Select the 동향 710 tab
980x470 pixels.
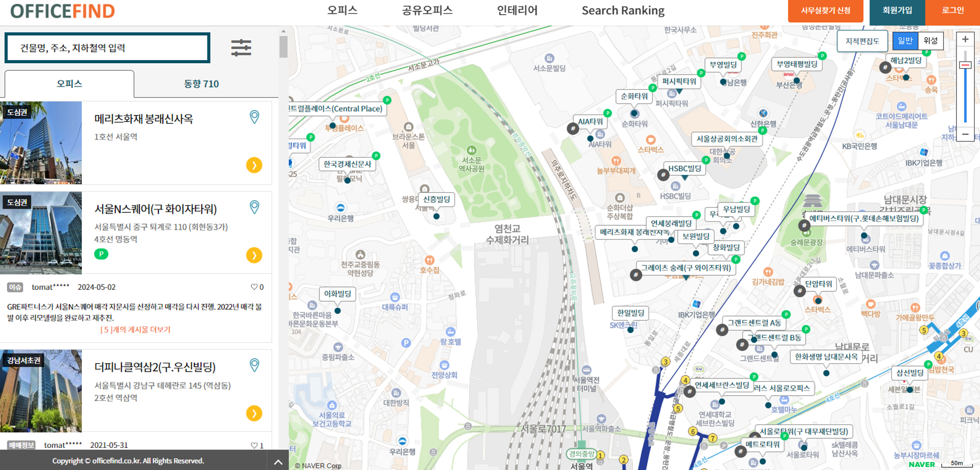201,84
